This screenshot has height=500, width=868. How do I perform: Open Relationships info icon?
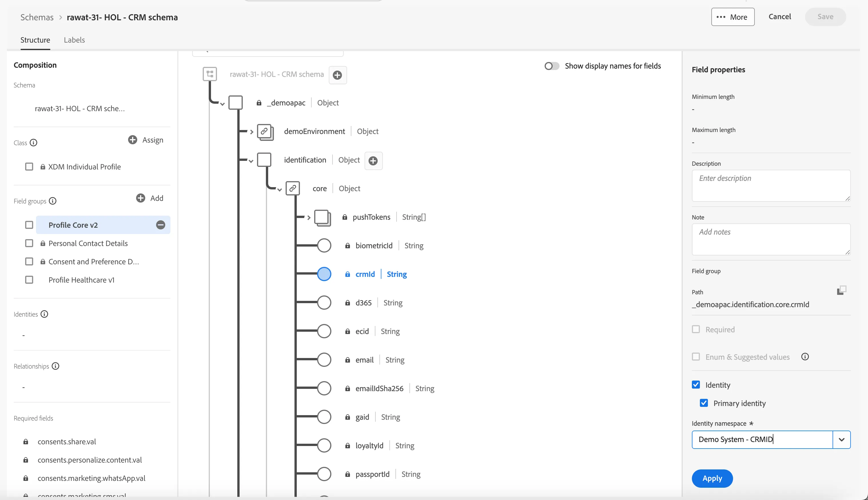55,366
